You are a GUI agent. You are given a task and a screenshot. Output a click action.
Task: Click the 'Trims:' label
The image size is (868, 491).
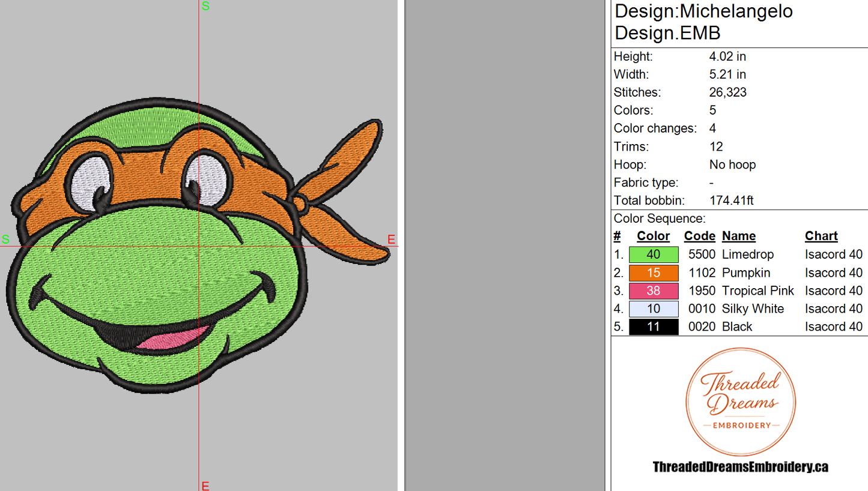(631, 146)
